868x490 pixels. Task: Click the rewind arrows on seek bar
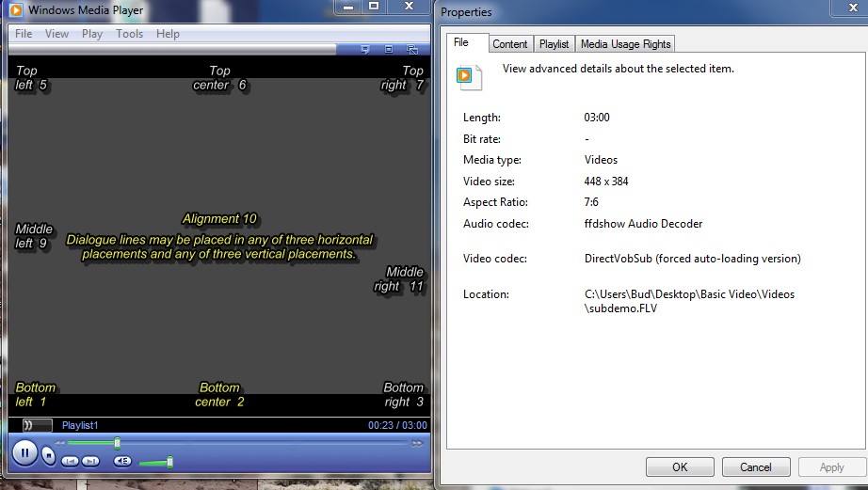(59, 443)
